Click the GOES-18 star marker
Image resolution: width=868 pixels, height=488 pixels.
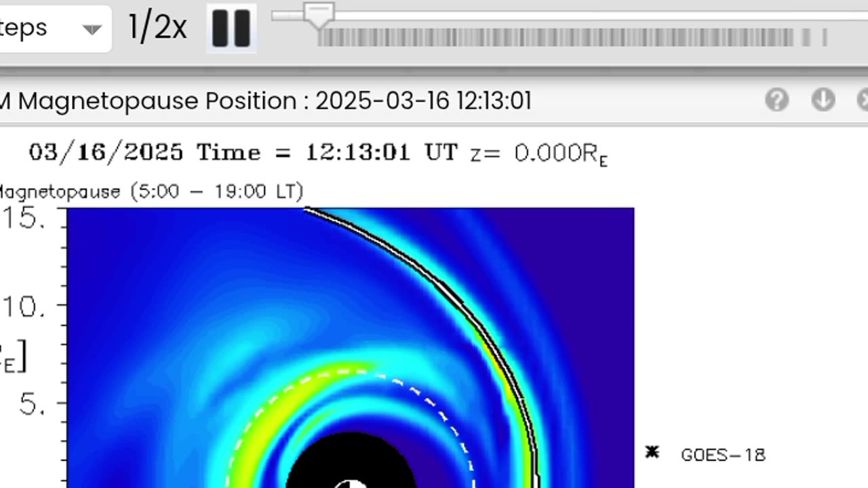coord(652,452)
